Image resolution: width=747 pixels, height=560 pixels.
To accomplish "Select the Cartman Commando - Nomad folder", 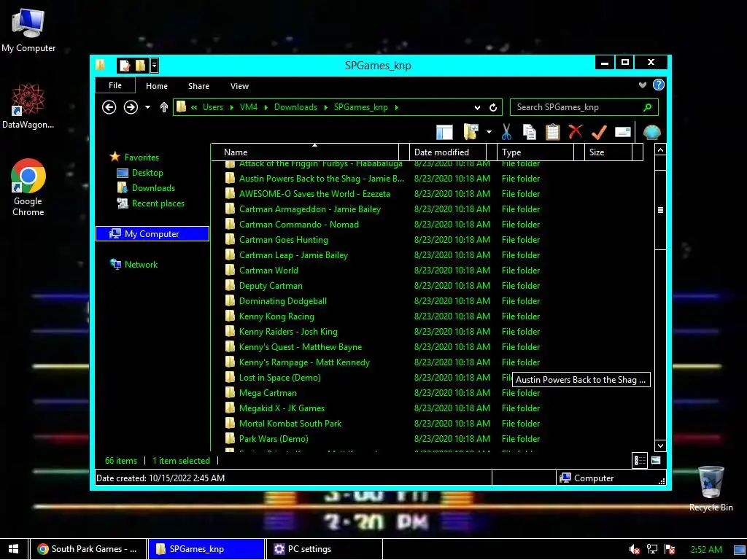I will pos(298,225).
